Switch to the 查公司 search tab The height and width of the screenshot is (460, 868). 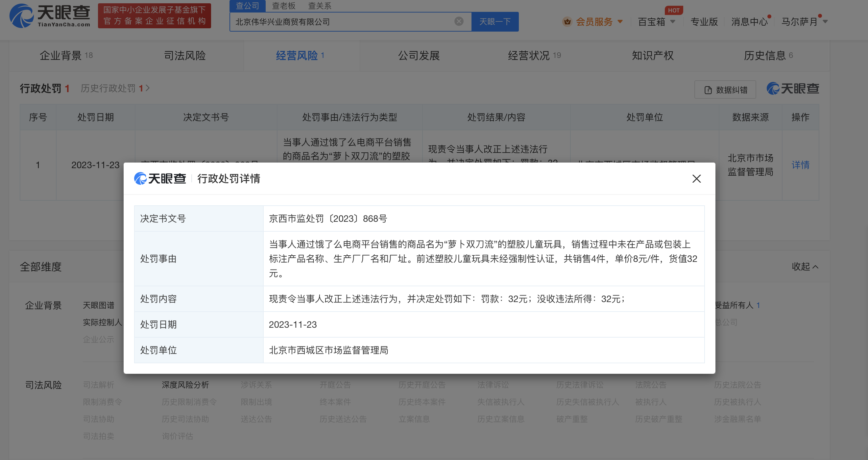pyautogui.click(x=247, y=6)
